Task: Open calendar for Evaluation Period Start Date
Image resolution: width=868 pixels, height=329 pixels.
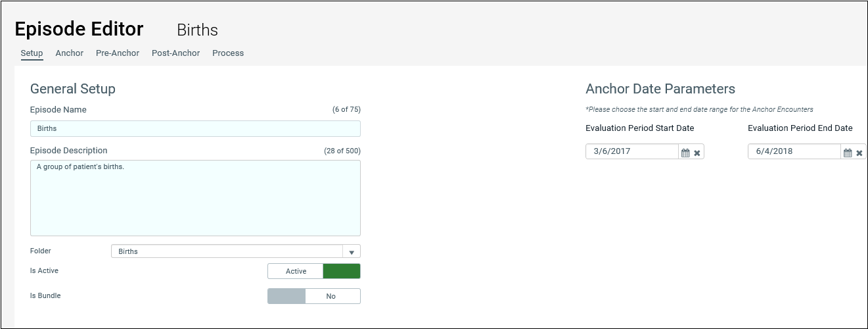Action: [x=685, y=153]
